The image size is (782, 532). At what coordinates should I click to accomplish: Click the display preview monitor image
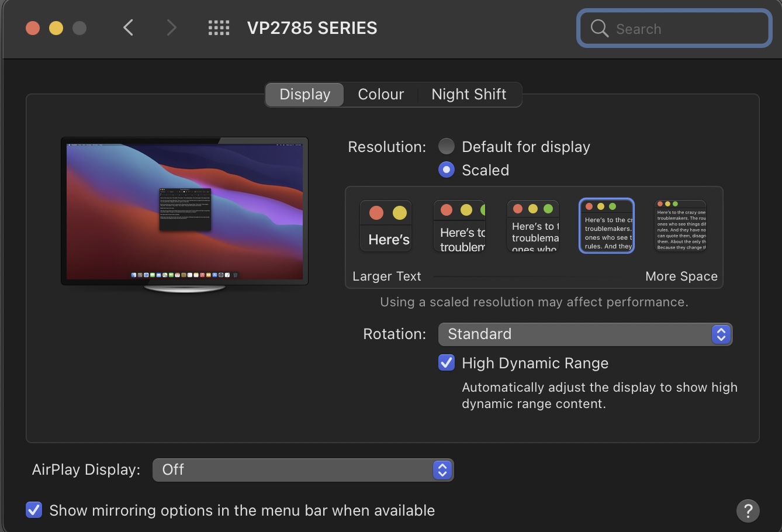tap(185, 215)
